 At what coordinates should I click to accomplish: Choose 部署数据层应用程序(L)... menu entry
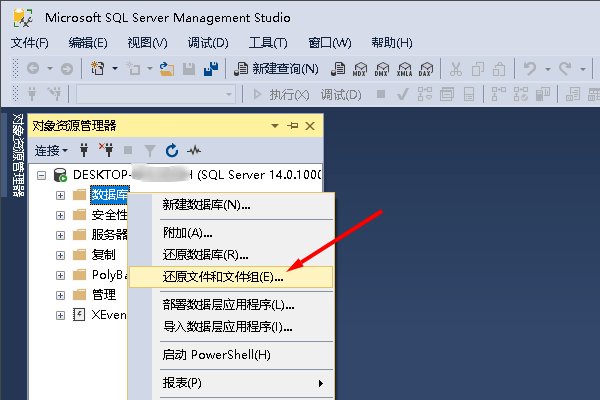pyautogui.click(x=231, y=305)
